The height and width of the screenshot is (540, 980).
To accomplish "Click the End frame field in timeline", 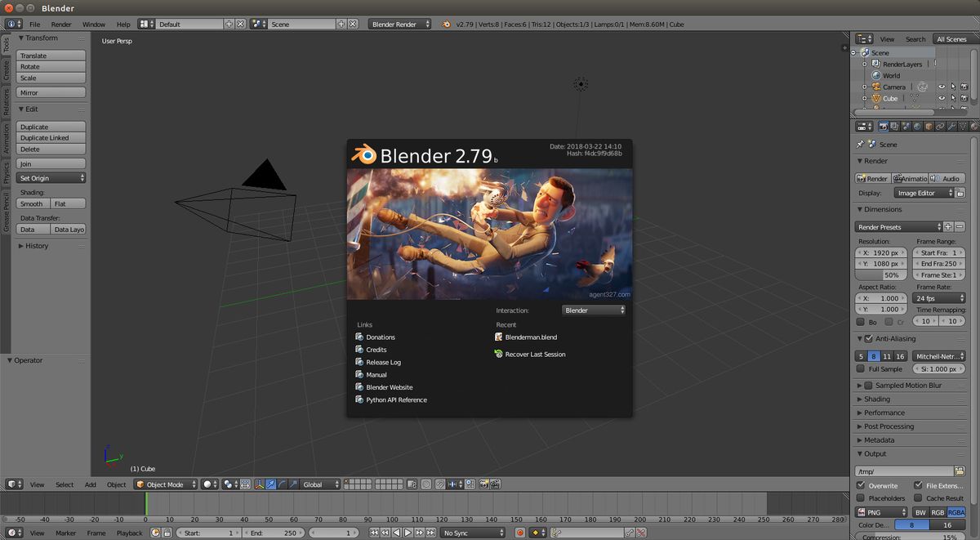I will [273, 533].
